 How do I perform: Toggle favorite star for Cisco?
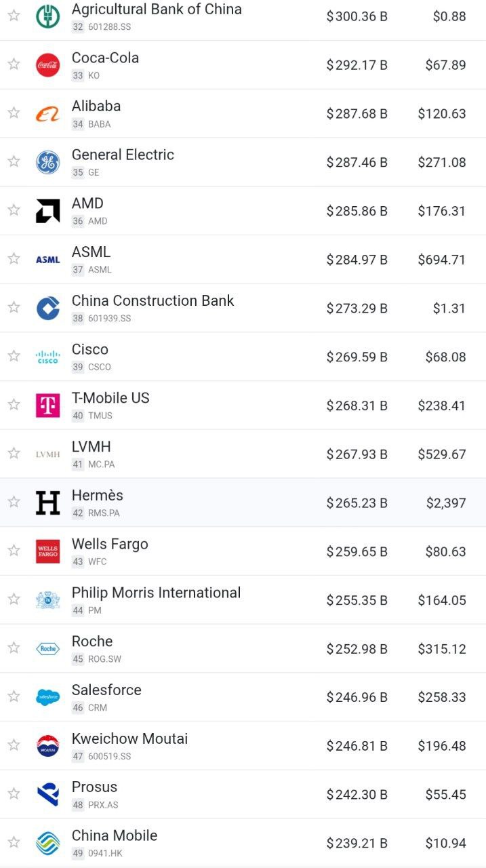pos(14,356)
